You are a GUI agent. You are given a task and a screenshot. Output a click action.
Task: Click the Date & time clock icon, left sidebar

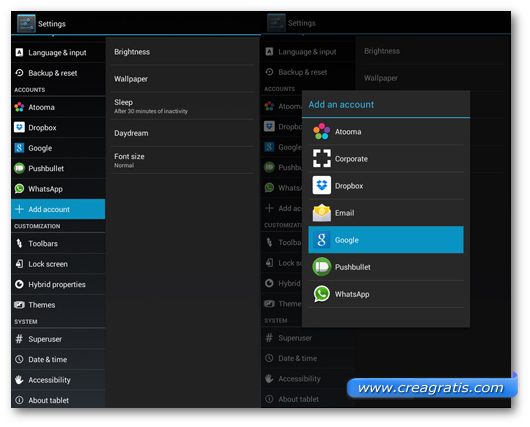(19, 359)
